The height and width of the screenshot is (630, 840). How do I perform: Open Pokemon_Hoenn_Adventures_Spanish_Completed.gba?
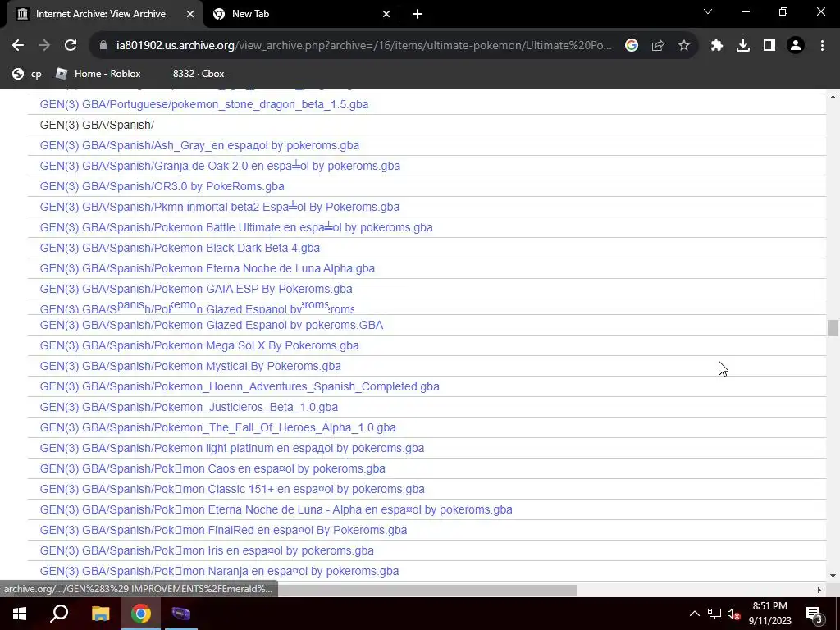click(x=240, y=387)
